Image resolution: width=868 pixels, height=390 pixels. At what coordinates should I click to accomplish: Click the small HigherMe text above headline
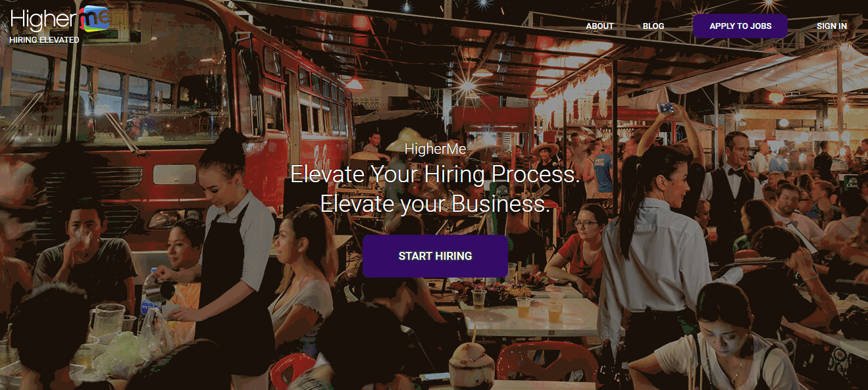pos(435,149)
